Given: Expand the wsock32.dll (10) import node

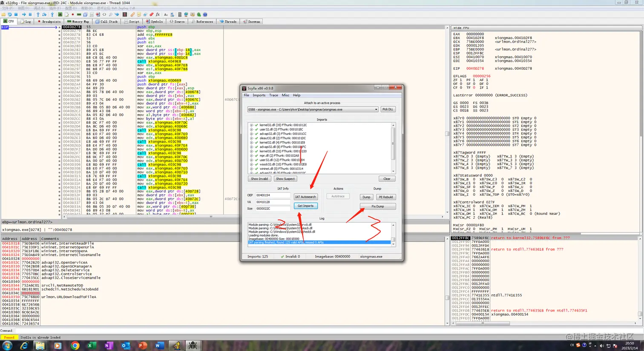Looking at the screenshot, I should [x=251, y=164].
